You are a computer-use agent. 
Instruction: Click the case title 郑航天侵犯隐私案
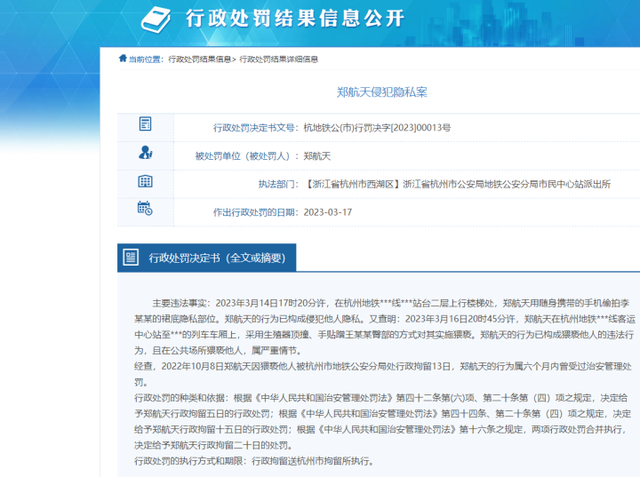point(382,92)
